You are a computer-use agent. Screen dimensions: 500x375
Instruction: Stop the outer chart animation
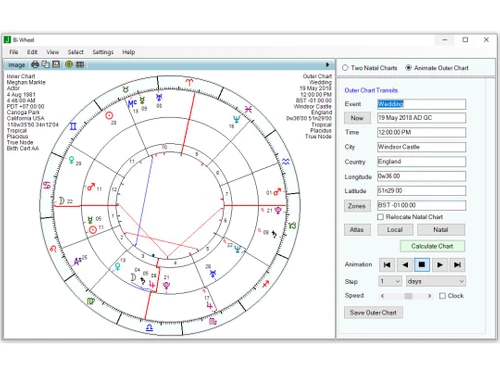pyautogui.click(x=422, y=265)
